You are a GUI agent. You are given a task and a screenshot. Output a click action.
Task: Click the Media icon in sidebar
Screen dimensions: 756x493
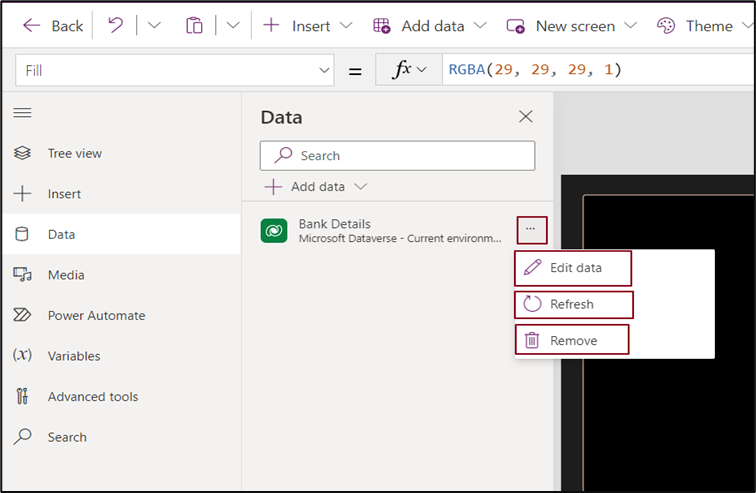[x=22, y=275]
